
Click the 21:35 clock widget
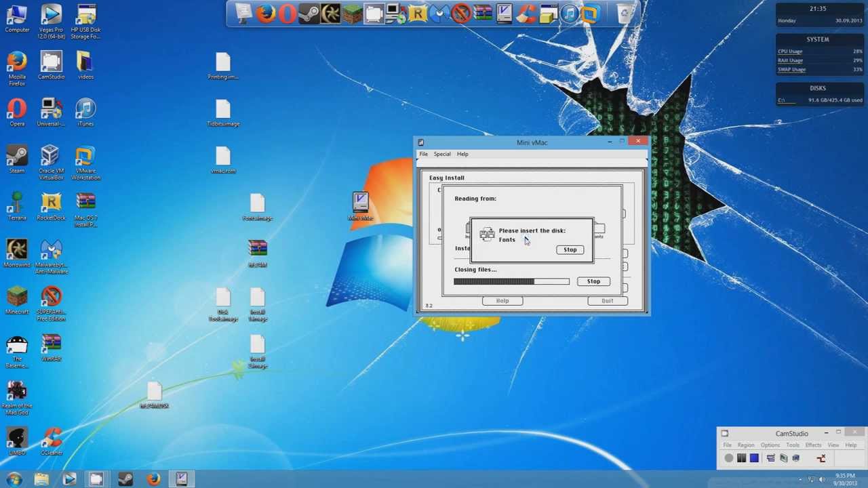(818, 9)
